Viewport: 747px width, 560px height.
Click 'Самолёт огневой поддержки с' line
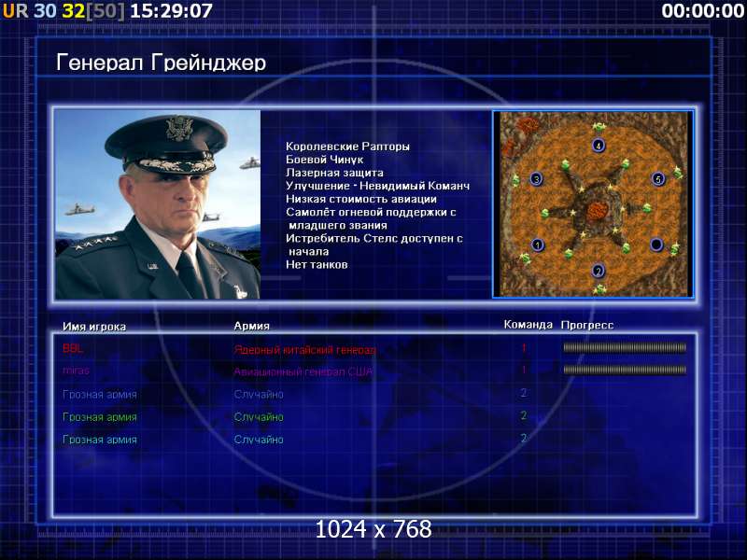click(371, 213)
